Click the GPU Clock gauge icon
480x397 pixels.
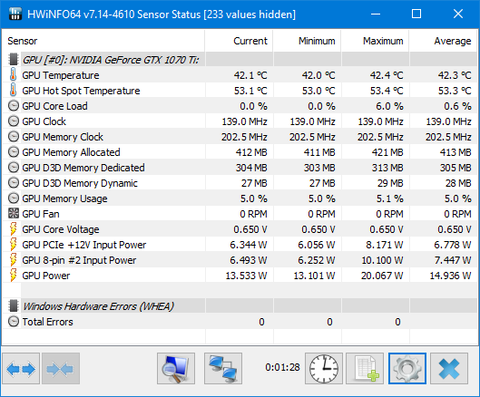[x=13, y=121]
